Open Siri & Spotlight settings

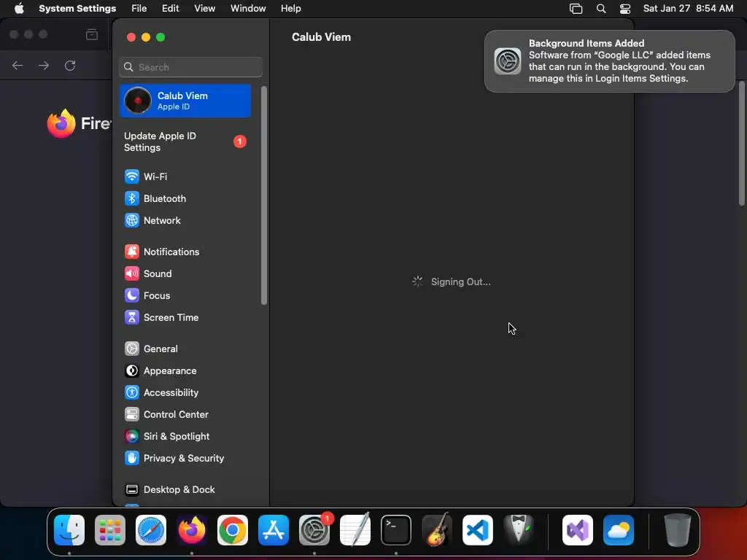click(x=185, y=437)
